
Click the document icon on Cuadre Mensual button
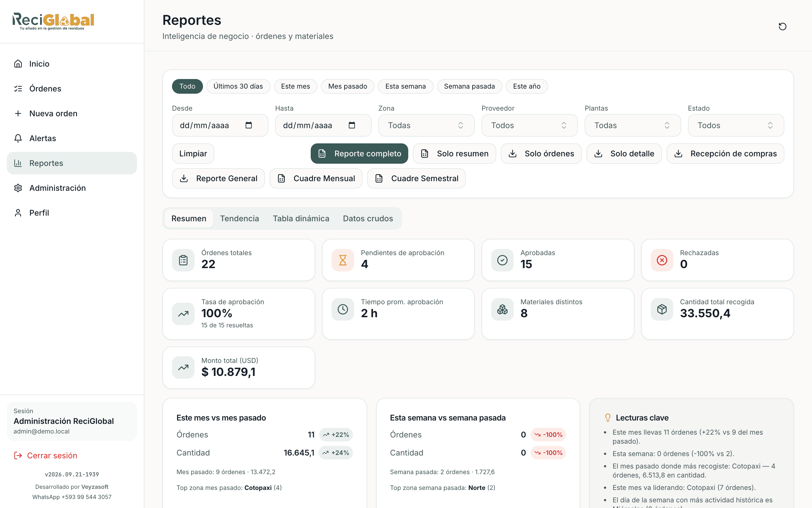281,178
